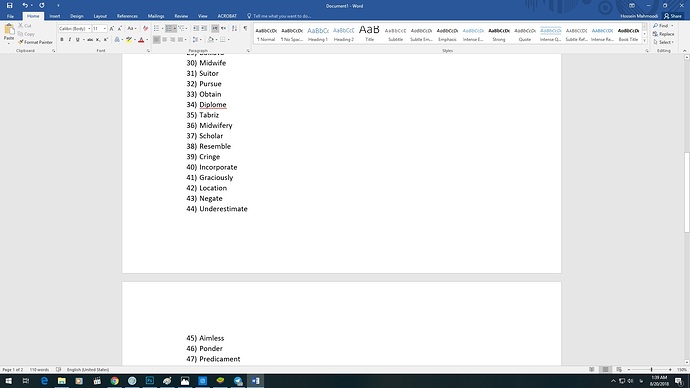
Task: Click the Clear All Formatting icon
Action: [145, 28]
